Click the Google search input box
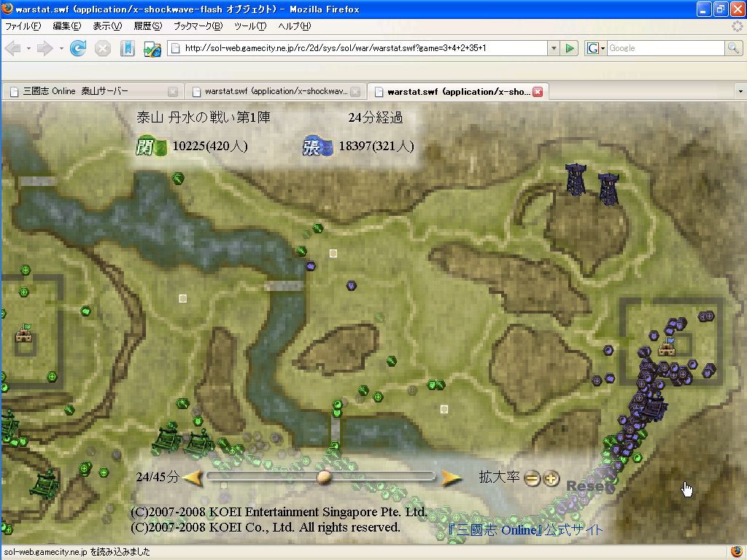Screen dimensions: 747x560 click(x=665, y=48)
